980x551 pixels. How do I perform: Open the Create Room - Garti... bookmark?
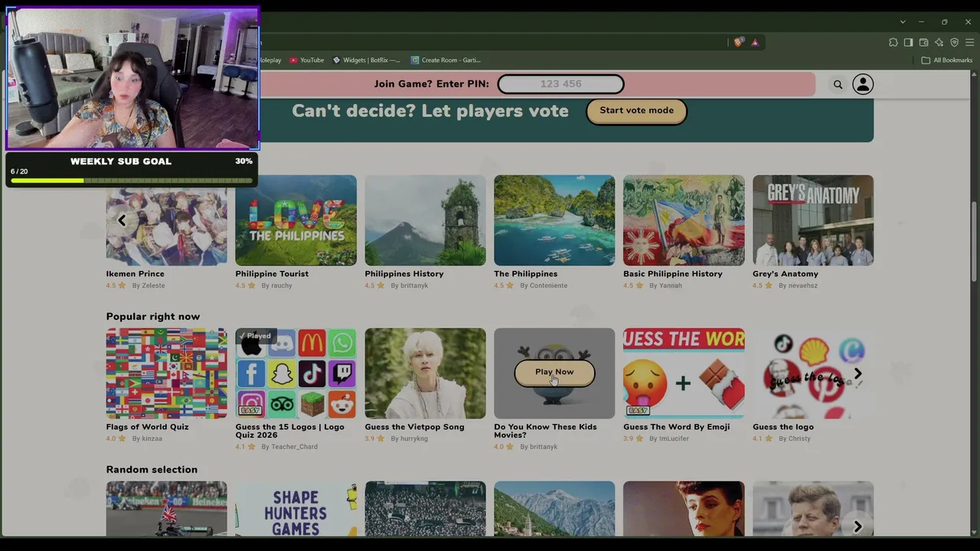click(446, 60)
